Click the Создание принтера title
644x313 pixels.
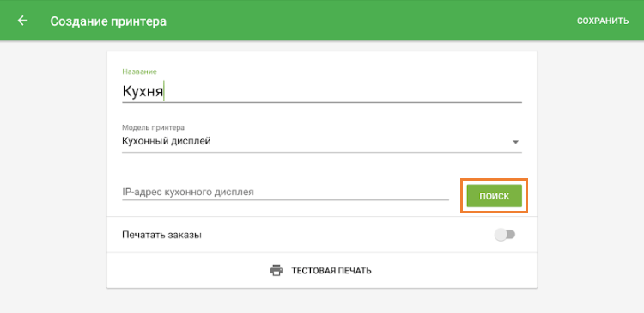point(108,21)
